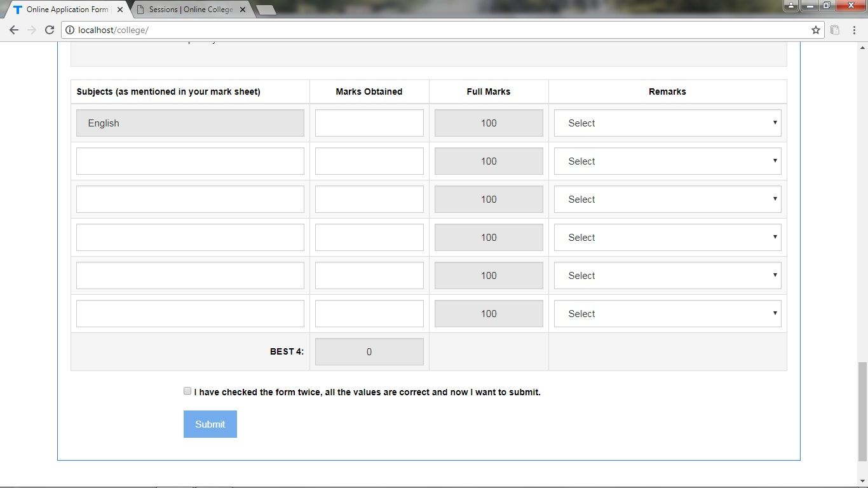Click the BEST 4 total field showing 0
Viewport: 868px width, 488px height.
(x=369, y=352)
